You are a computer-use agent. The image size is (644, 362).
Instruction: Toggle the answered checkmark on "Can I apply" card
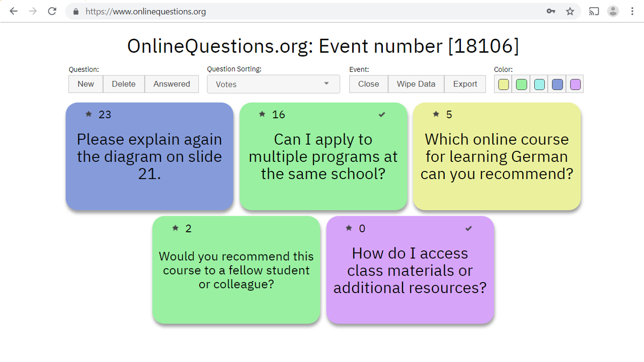(381, 114)
